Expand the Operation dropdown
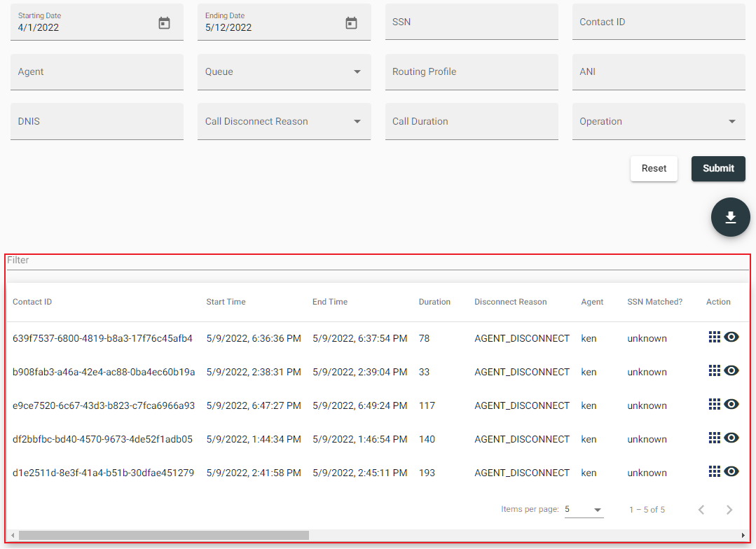 (x=659, y=121)
